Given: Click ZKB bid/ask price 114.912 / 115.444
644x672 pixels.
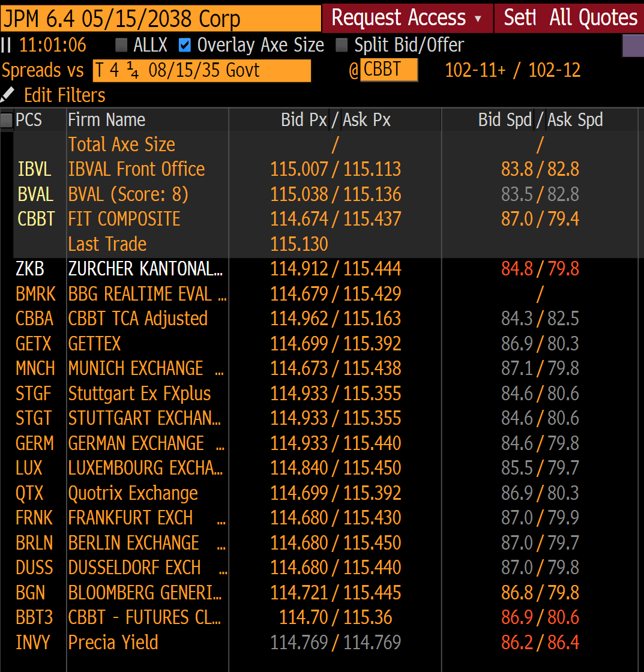Looking at the screenshot, I should (336, 269).
